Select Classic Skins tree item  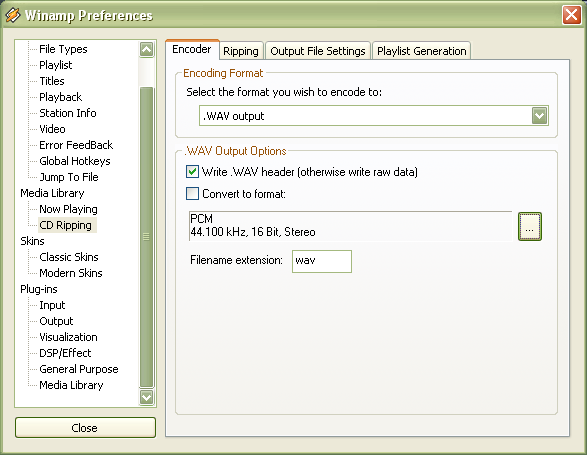[x=69, y=257]
